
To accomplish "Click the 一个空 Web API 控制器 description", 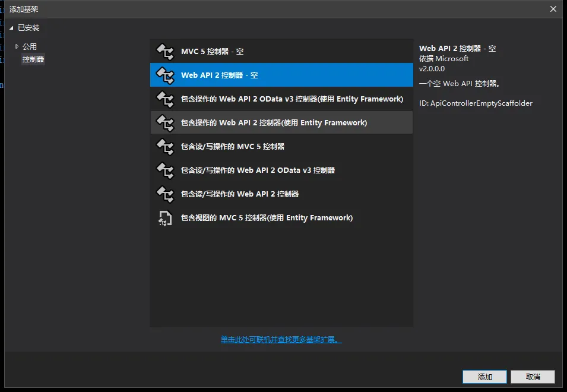I will point(460,84).
